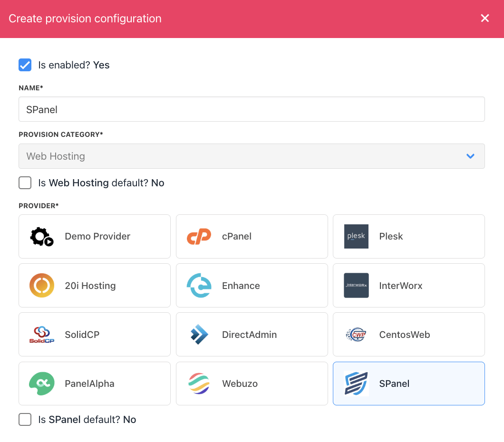
Task: Choose the Enhance provider label
Action: point(241,286)
